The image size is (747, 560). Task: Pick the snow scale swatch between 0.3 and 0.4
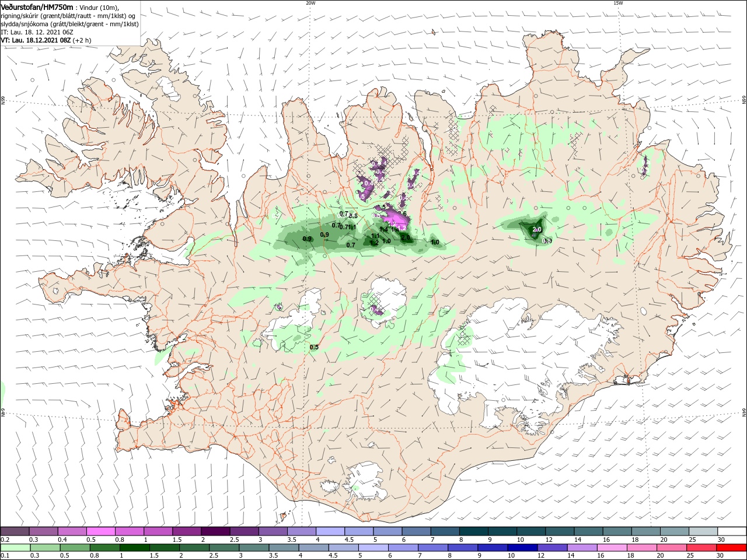[43, 531]
